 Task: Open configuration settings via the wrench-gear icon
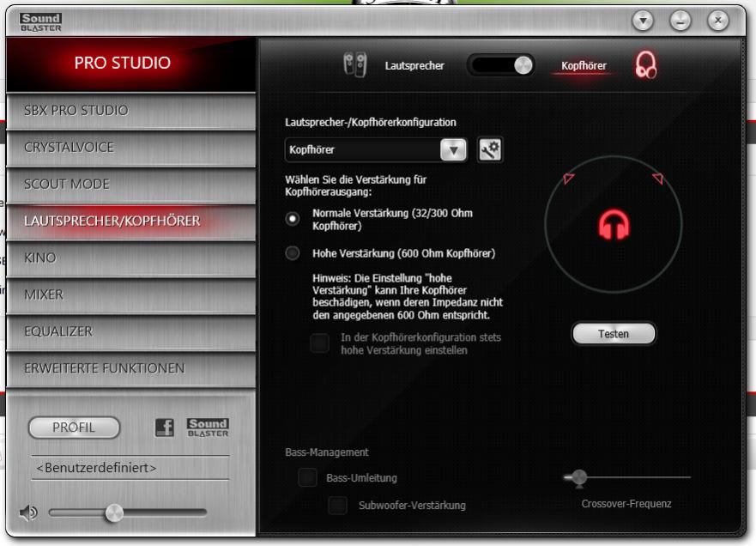tap(490, 149)
